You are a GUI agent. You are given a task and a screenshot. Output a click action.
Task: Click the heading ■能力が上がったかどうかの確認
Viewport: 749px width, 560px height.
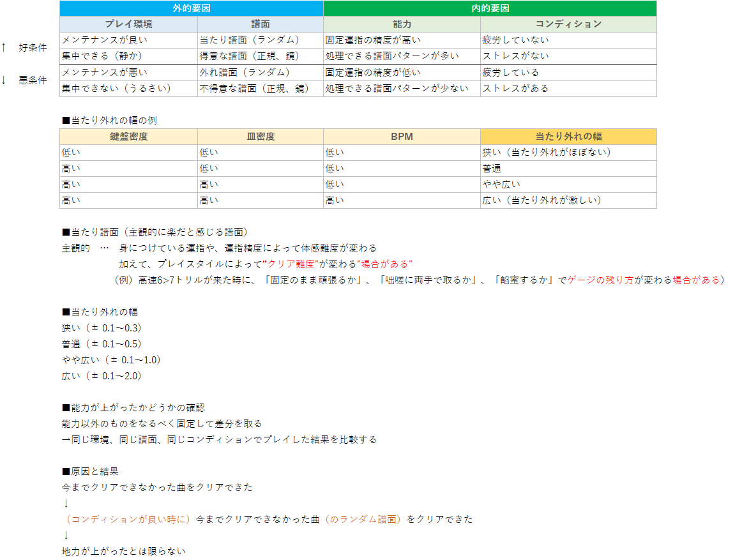tap(133, 407)
